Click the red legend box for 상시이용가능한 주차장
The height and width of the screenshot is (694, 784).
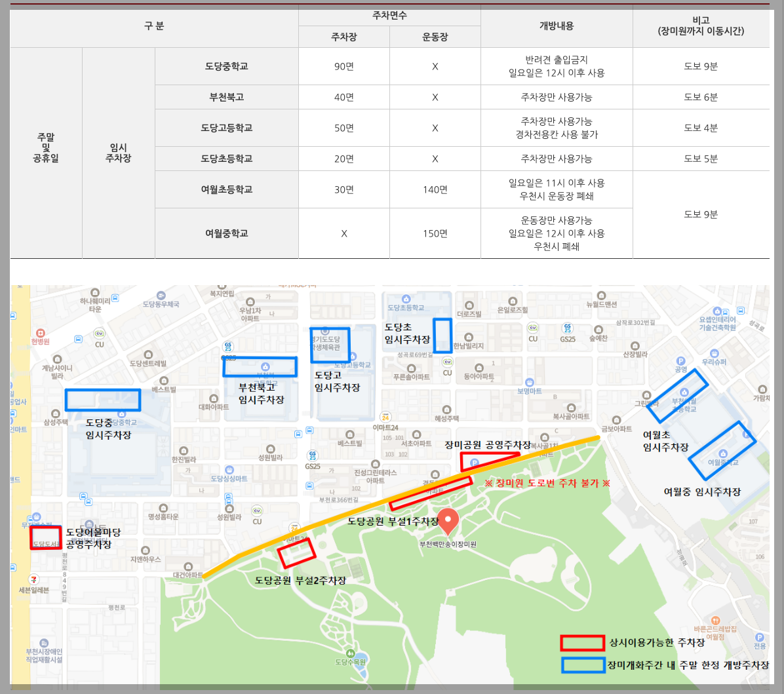582,644
